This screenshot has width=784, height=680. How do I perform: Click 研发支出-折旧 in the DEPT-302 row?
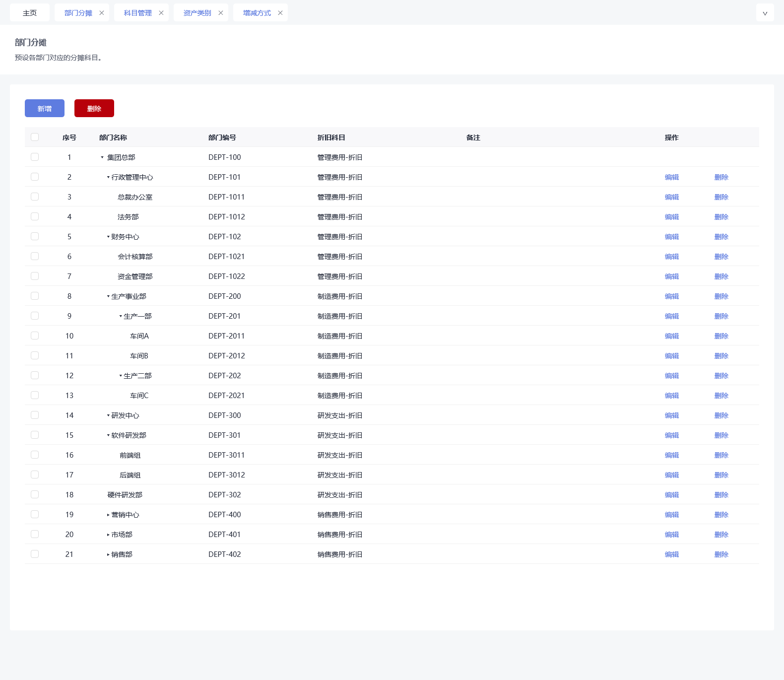[x=340, y=495]
